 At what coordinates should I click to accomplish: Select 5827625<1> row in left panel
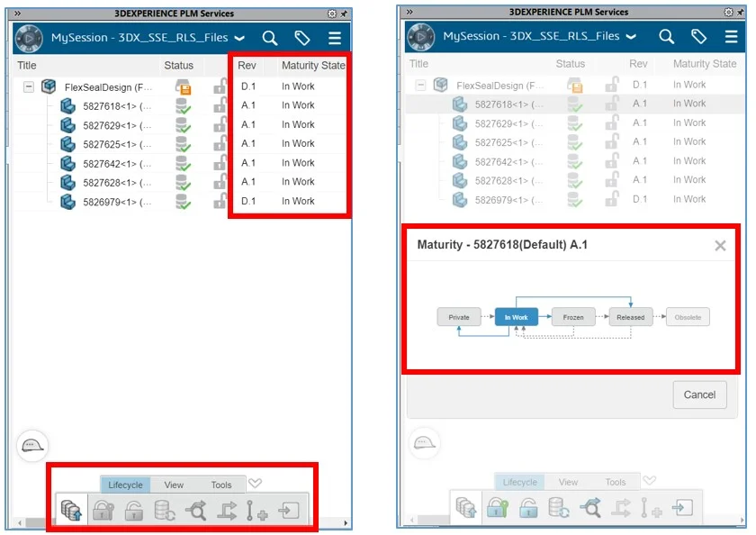pos(180,144)
